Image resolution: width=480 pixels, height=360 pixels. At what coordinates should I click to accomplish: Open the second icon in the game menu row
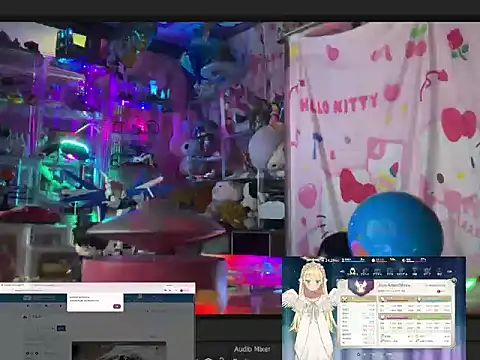365,272
